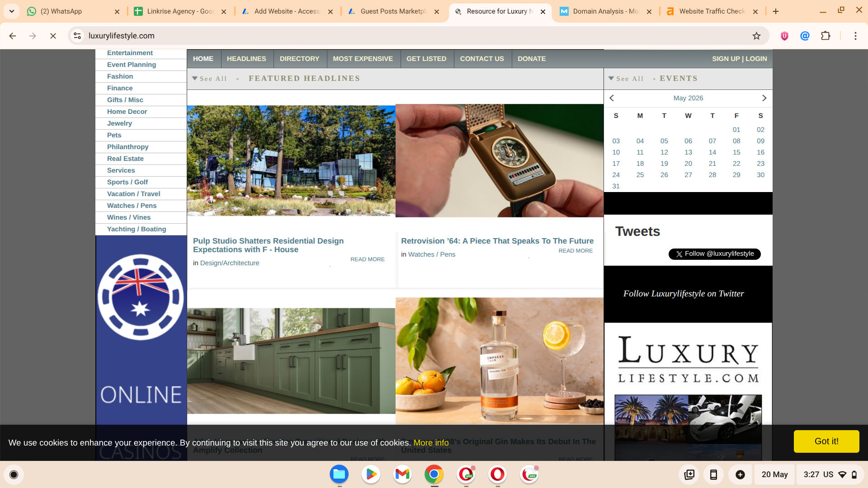Select May 15 in the calendar
Viewport: 868px width, 488px height.
(736, 152)
